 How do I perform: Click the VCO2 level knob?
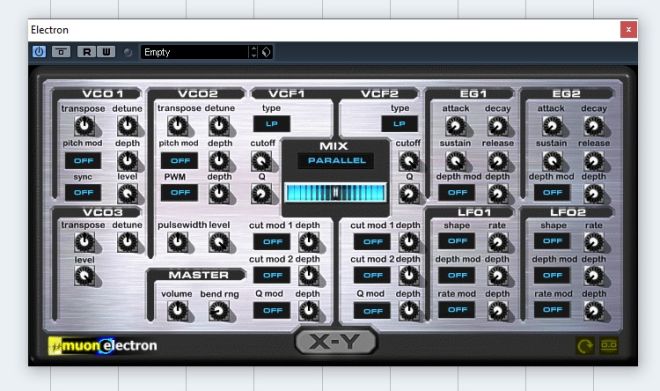point(219,242)
